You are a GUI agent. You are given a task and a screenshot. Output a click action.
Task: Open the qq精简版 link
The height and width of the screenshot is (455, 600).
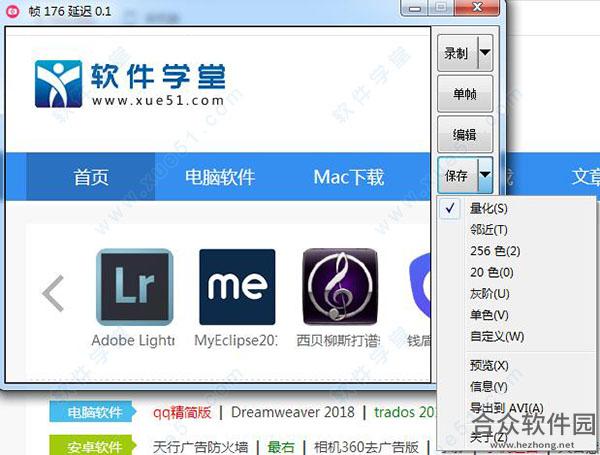[x=182, y=412]
